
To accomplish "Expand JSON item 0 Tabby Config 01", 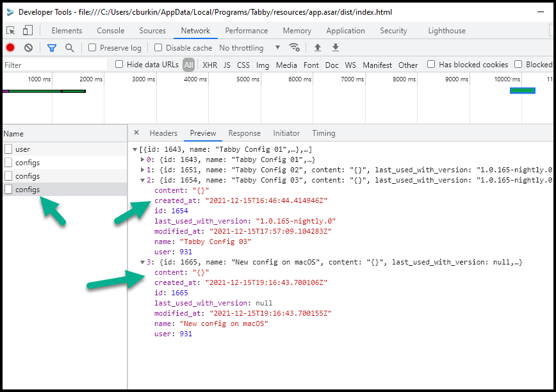I will [x=142, y=160].
